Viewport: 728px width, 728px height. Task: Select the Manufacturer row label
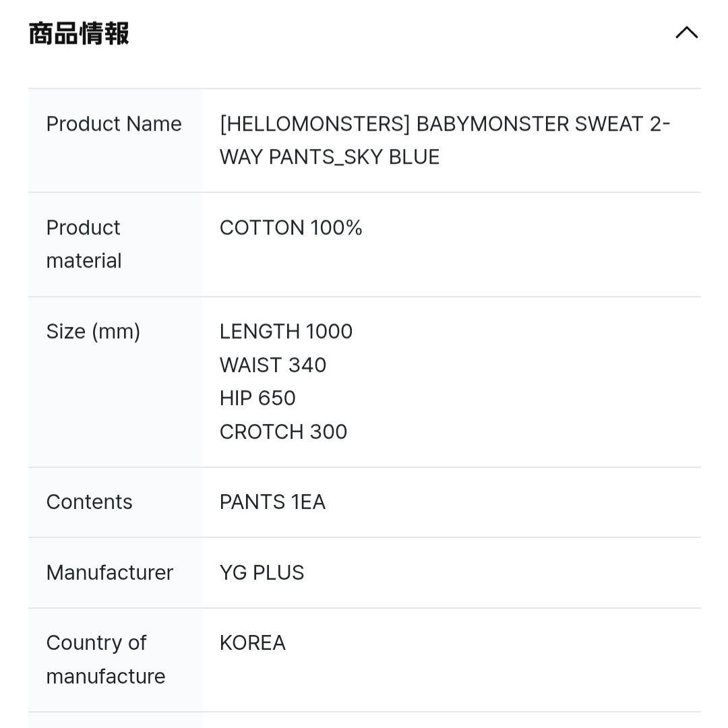point(109,572)
